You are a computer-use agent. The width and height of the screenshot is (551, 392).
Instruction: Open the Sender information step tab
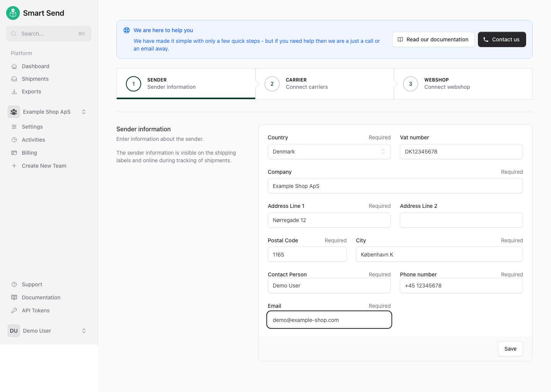pyautogui.click(x=186, y=84)
